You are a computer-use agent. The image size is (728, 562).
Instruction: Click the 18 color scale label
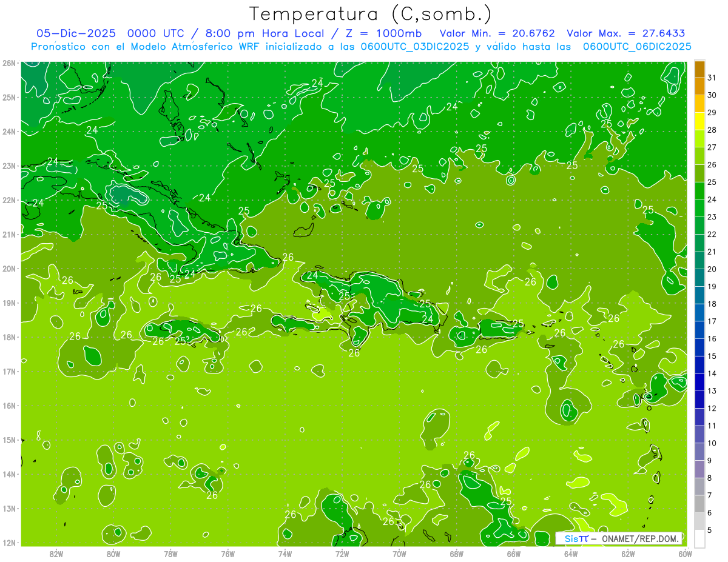click(712, 304)
